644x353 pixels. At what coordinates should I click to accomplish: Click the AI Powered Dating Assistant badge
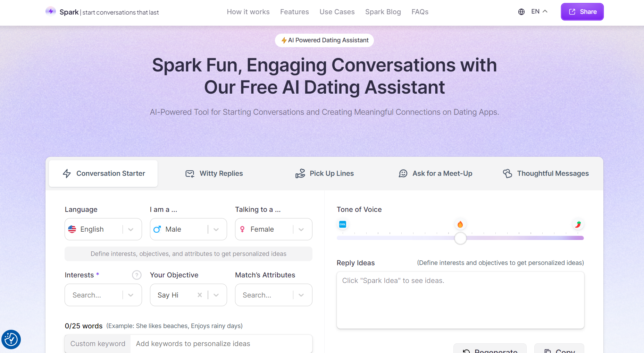click(324, 40)
